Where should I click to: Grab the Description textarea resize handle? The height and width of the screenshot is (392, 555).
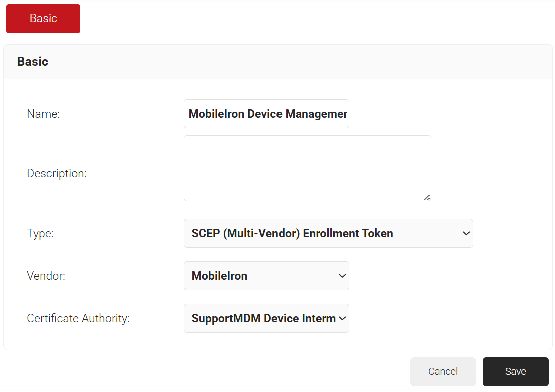(x=427, y=197)
